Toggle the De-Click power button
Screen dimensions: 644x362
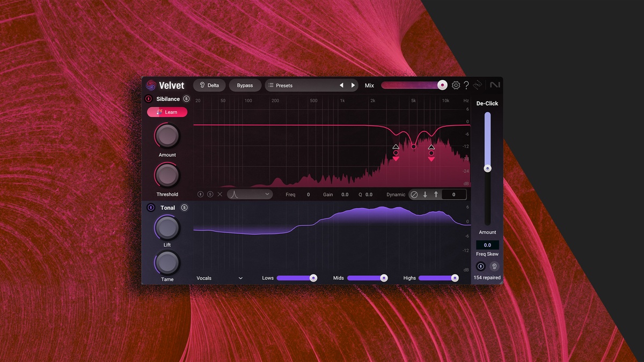(x=481, y=267)
